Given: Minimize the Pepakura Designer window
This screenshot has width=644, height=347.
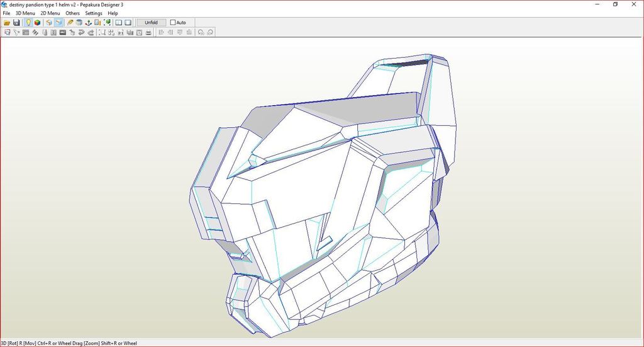Looking at the screenshot, I should point(597,4).
